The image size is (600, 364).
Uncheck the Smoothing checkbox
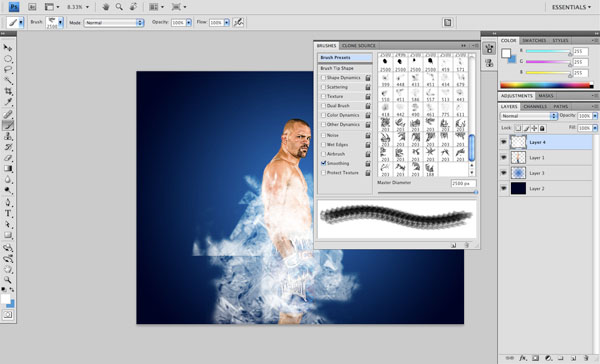pos(323,163)
